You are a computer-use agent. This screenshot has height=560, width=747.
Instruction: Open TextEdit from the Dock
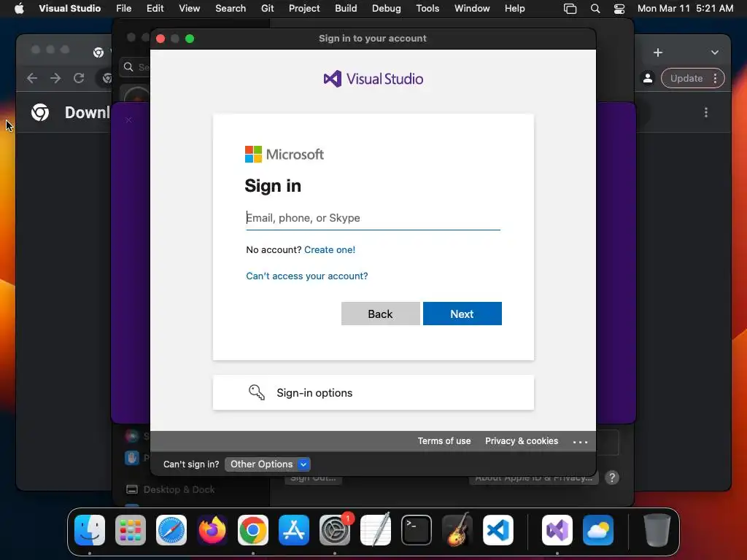[376, 530]
